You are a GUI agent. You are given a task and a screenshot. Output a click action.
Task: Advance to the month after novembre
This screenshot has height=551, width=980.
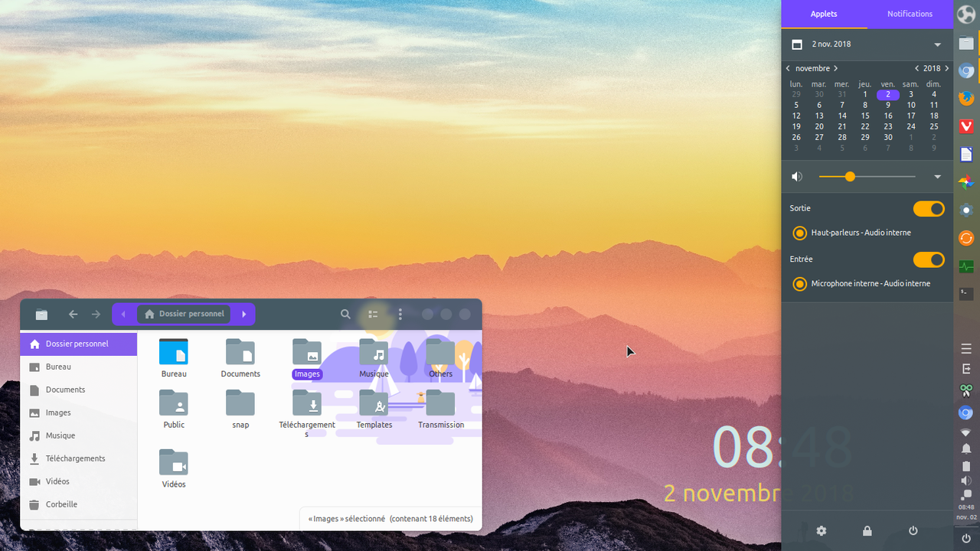(835, 69)
